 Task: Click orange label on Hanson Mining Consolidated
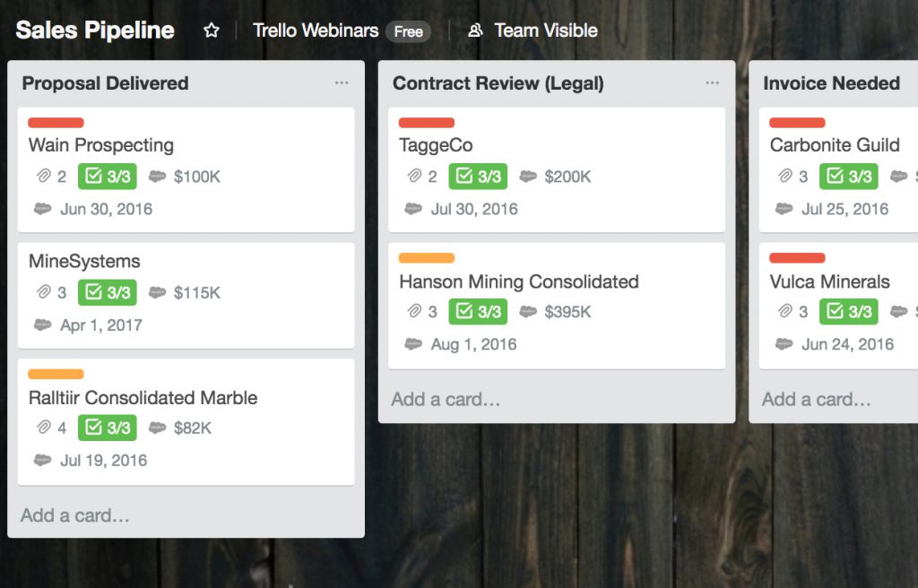426,257
